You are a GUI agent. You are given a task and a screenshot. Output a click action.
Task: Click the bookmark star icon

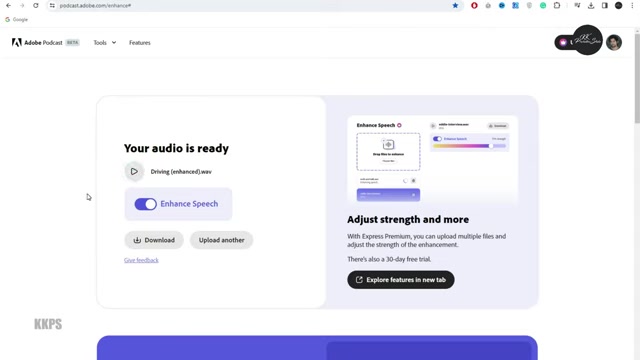coord(455,6)
